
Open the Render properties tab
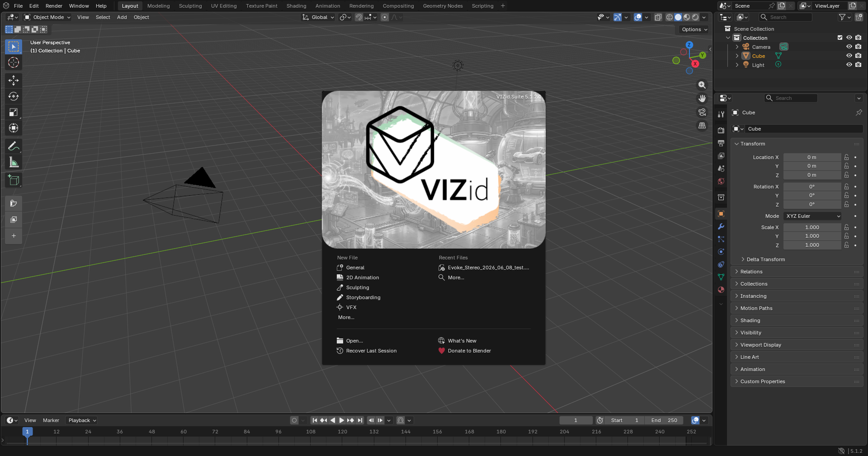[721, 131]
